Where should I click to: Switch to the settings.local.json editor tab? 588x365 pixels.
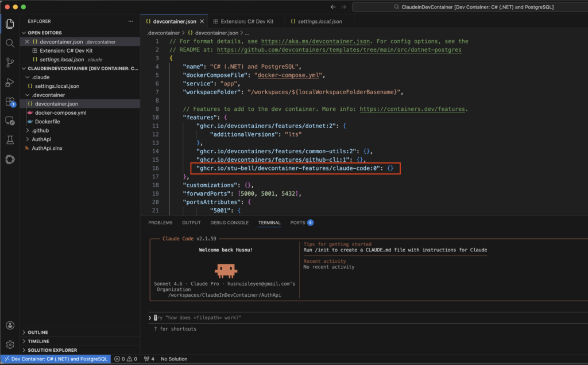(320, 21)
